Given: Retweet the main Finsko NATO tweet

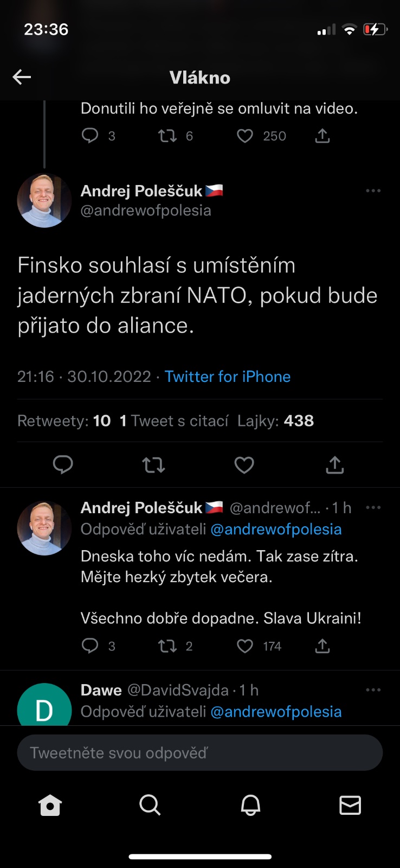Looking at the screenshot, I should click(153, 465).
